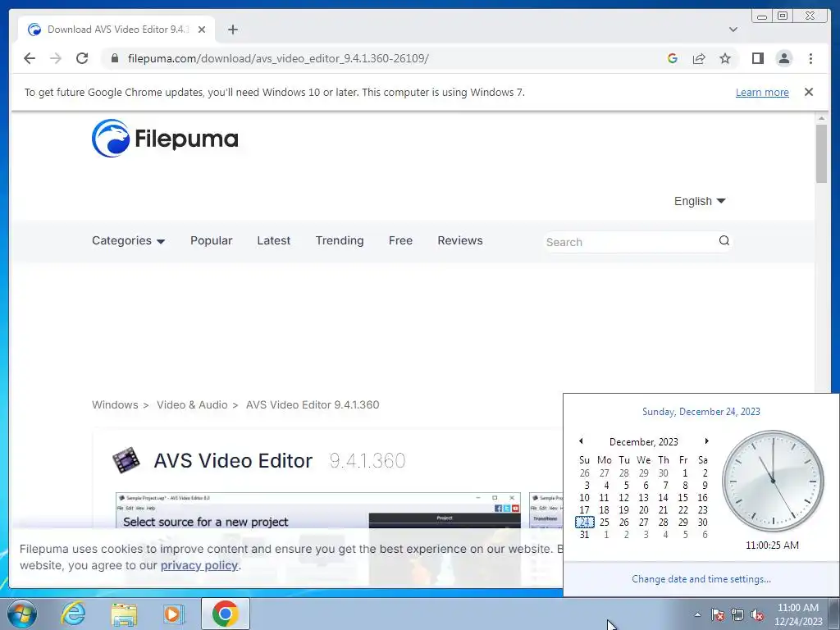Viewport: 840px width, 630px height.
Task: Open a new tab with the plus button
Action: click(232, 30)
